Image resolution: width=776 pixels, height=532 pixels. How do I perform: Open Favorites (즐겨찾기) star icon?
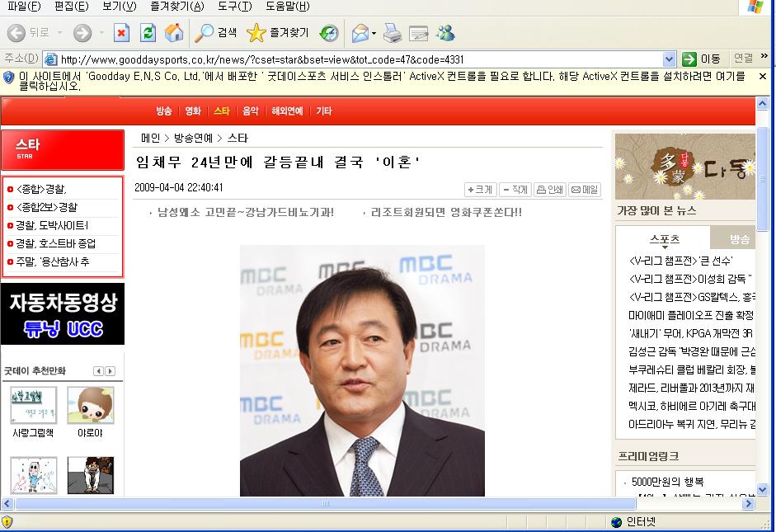tap(278, 33)
